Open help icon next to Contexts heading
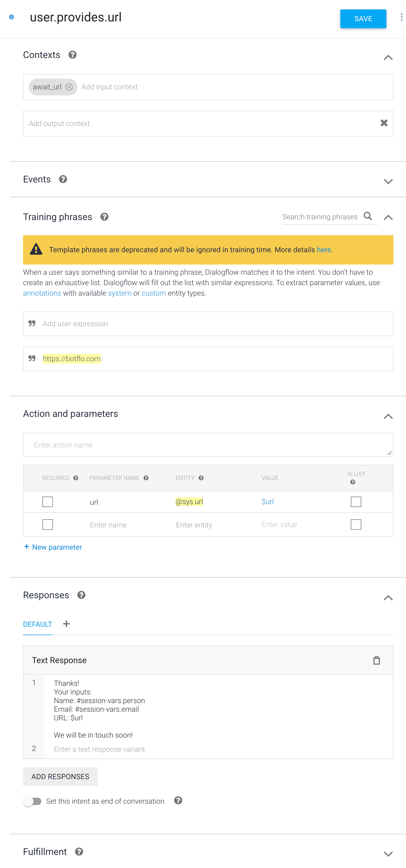The height and width of the screenshot is (868, 406). click(x=72, y=55)
